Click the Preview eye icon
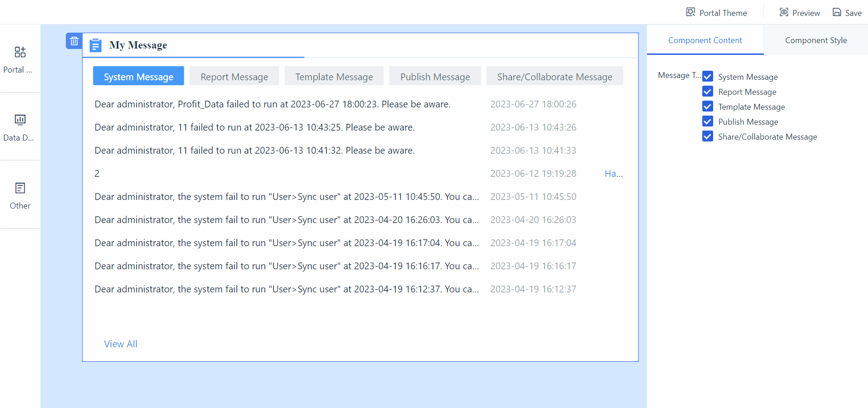 point(784,12)
